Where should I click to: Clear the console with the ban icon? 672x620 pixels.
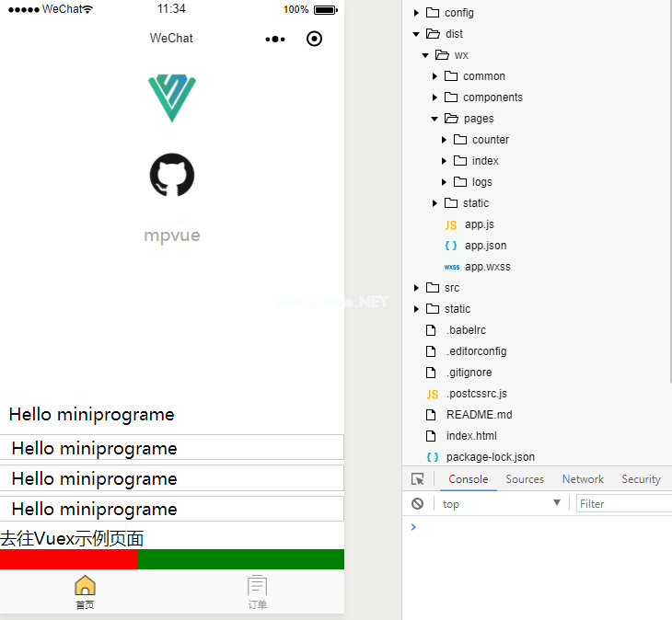point(418,503)
